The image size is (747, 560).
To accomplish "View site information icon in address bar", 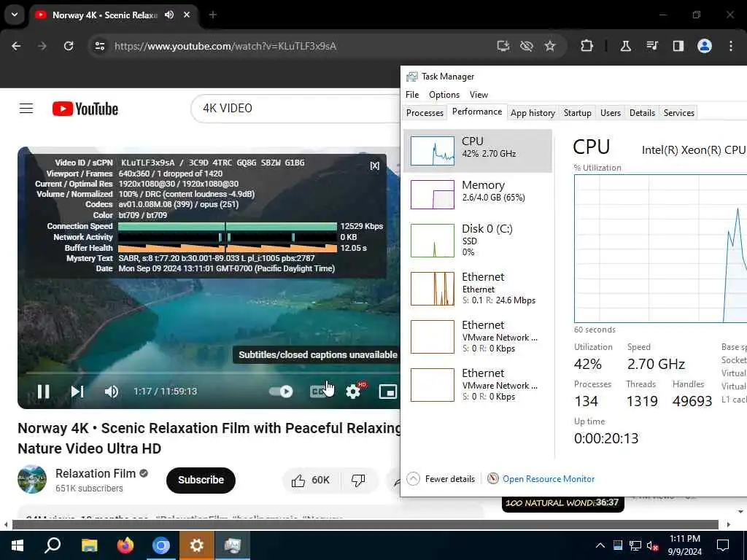I will click(x=100, y=46).
